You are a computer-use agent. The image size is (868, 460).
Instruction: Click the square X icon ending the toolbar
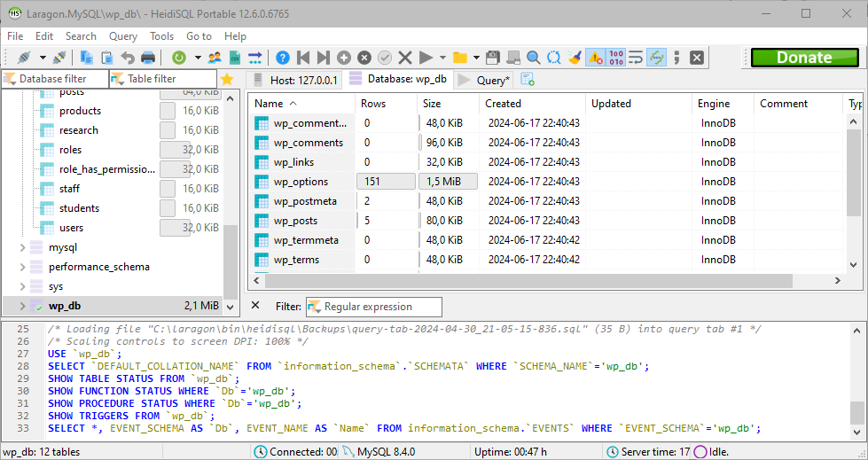click(x=697, y=58)
